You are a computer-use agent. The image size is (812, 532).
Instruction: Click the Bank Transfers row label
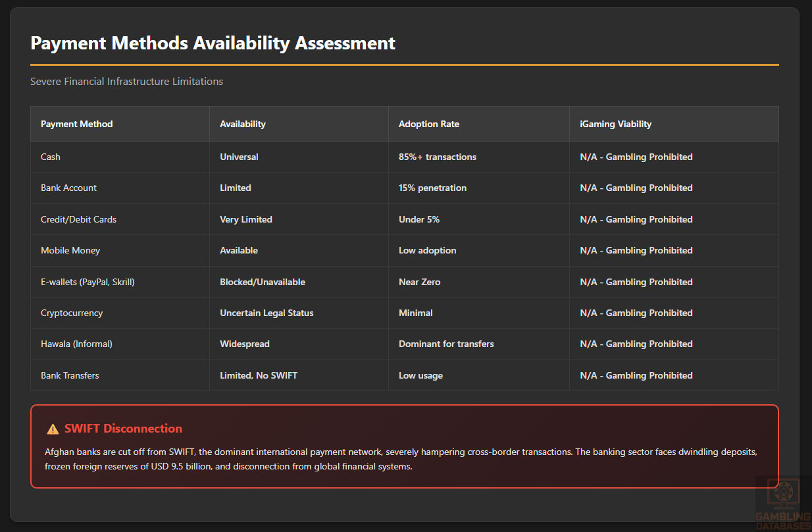[x=70, y=375]
